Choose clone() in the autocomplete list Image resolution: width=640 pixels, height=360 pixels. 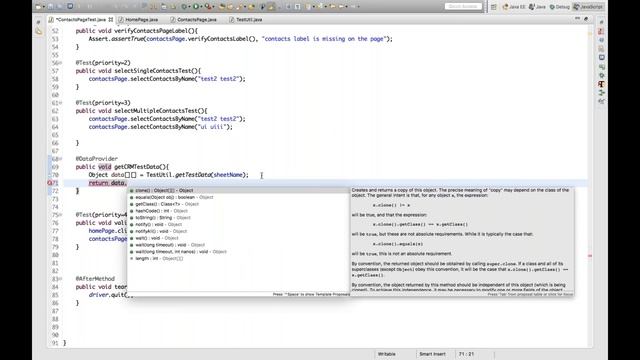pos(238,191)
